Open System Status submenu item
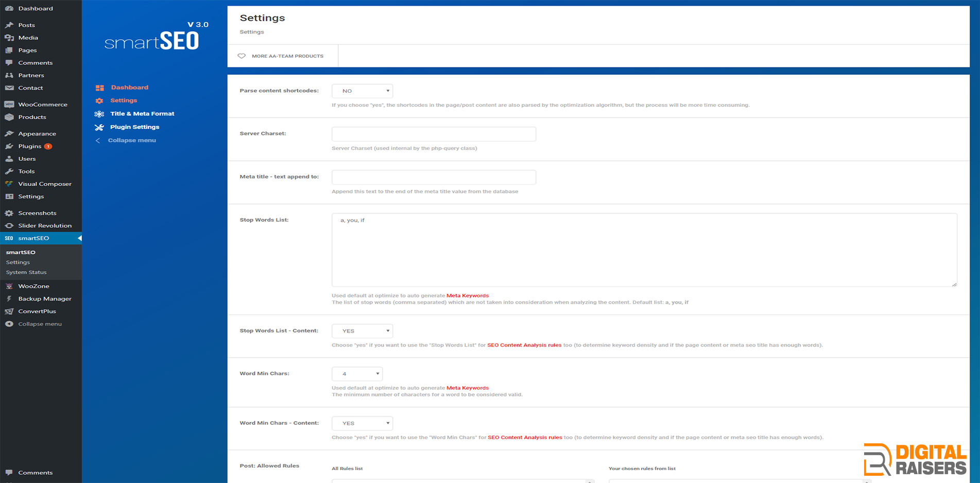The height and width of the screenshot is (483, 980). pos(26,273)
